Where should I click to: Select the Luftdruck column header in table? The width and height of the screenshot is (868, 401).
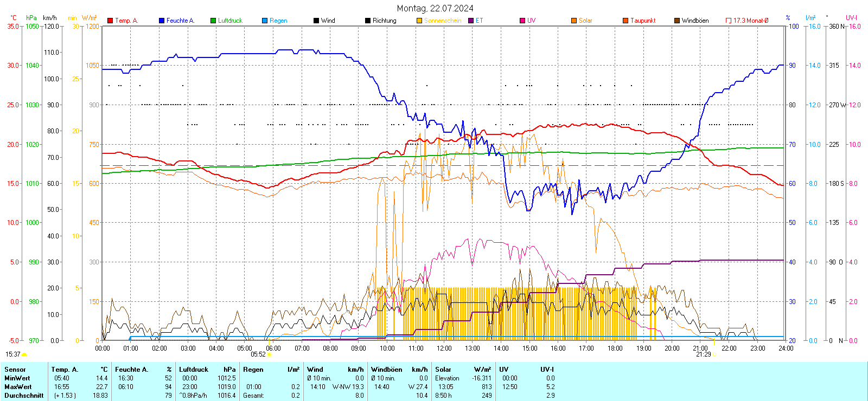tap(194, 370)
